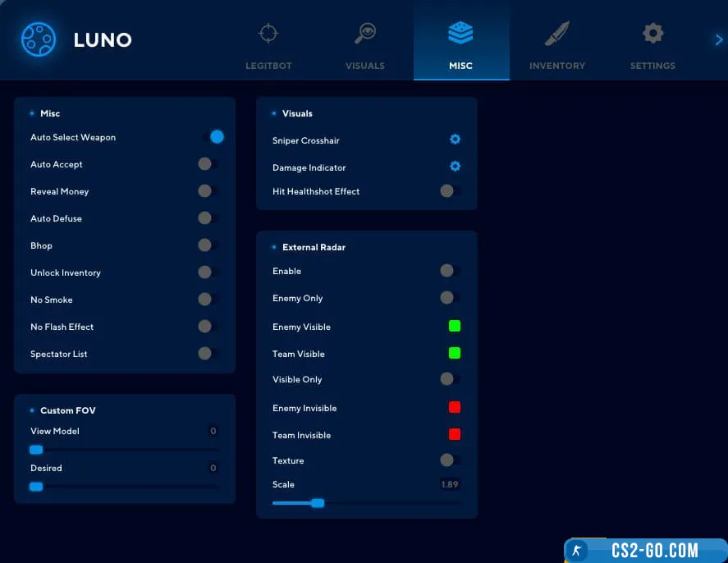Switch to the VISUALS tab label

[364, 66]
